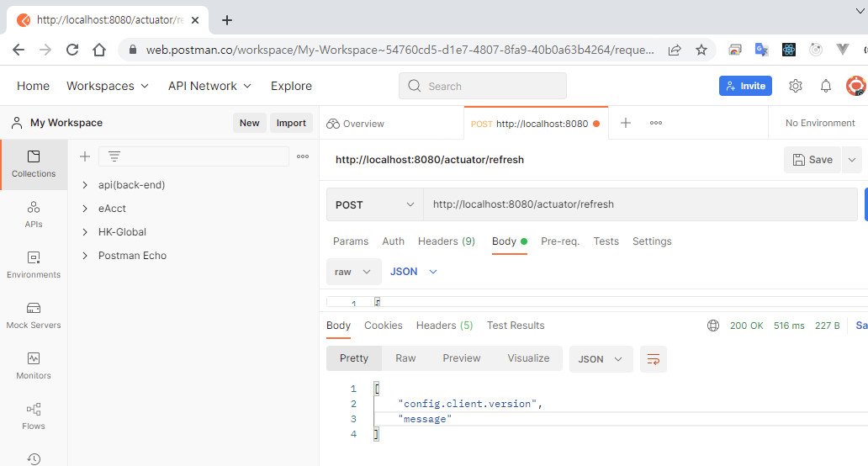Save the request with Save button
The height and width of the screenshot is (466, 868).
[812, 160]
